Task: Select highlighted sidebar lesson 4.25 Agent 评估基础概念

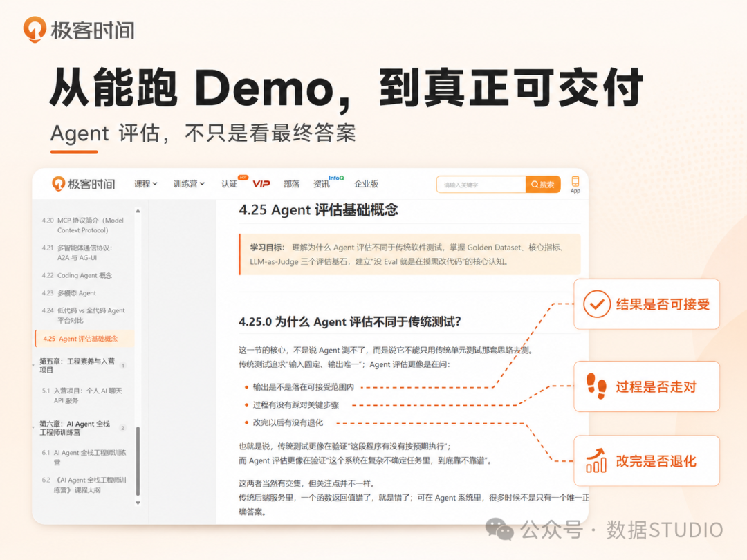Action: pos(84,339)
